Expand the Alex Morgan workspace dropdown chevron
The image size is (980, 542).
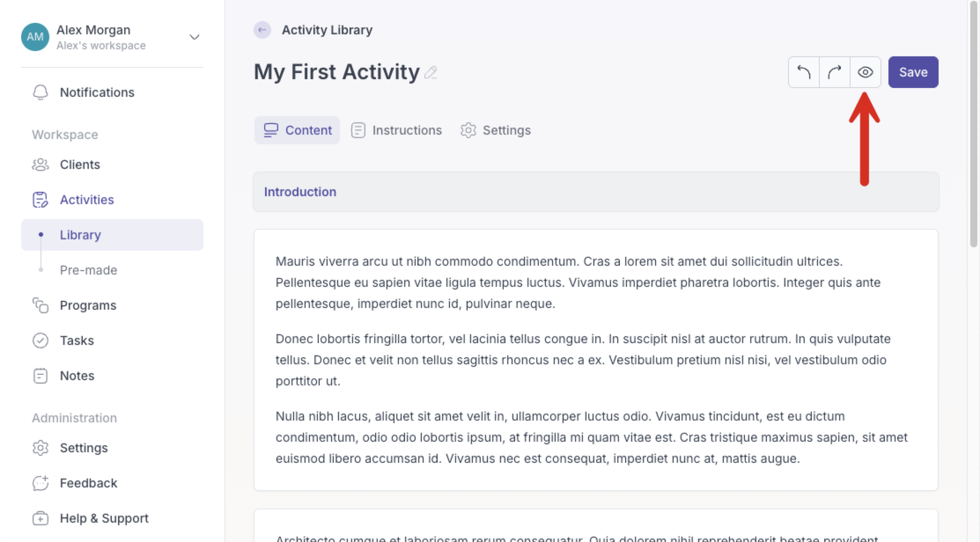(x=194, y=37)
